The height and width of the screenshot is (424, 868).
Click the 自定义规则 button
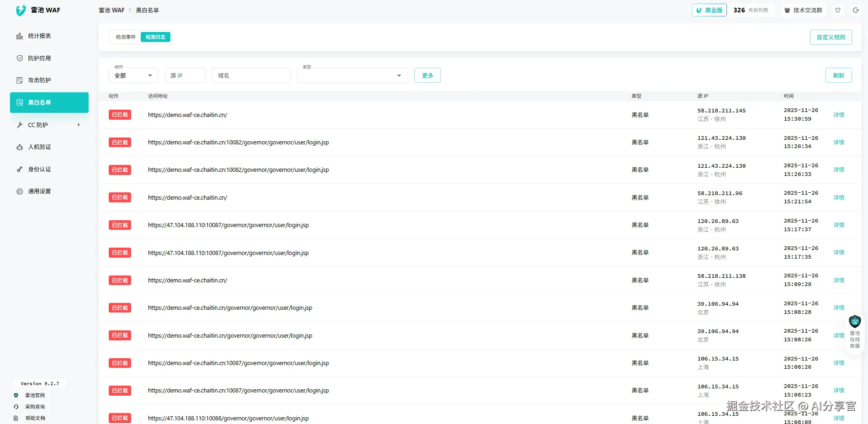[x=831, y=37]
